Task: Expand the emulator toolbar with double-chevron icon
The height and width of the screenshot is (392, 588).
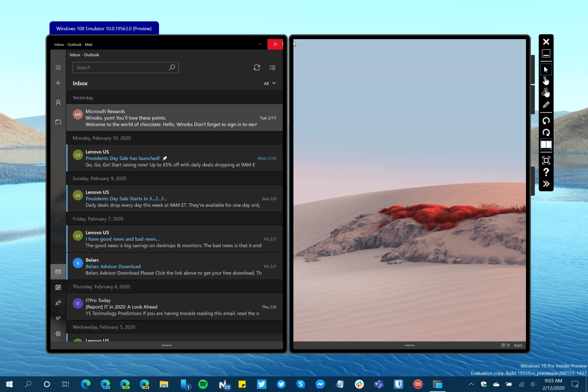Action: point(546,184)
